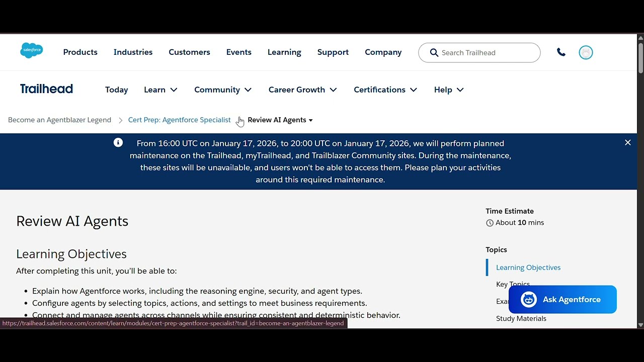Click scrollbar up arrow
The width and height of the screenshot is (644, 362).
pos(640,38)
